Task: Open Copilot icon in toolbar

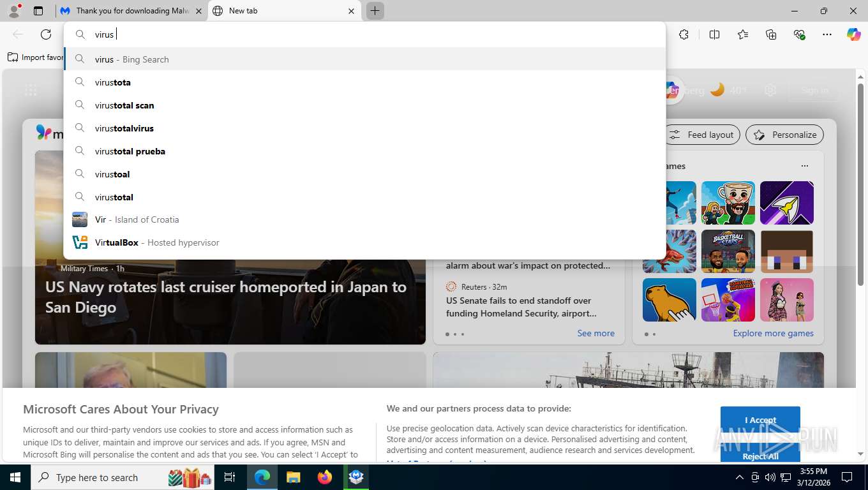Action: pos(854,34)
